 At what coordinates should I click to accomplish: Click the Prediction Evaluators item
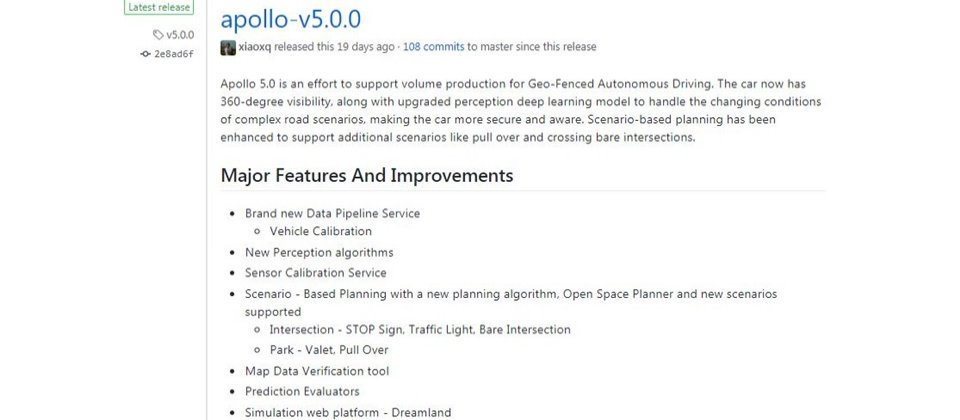pyautogui.click(x=302, y=391)
